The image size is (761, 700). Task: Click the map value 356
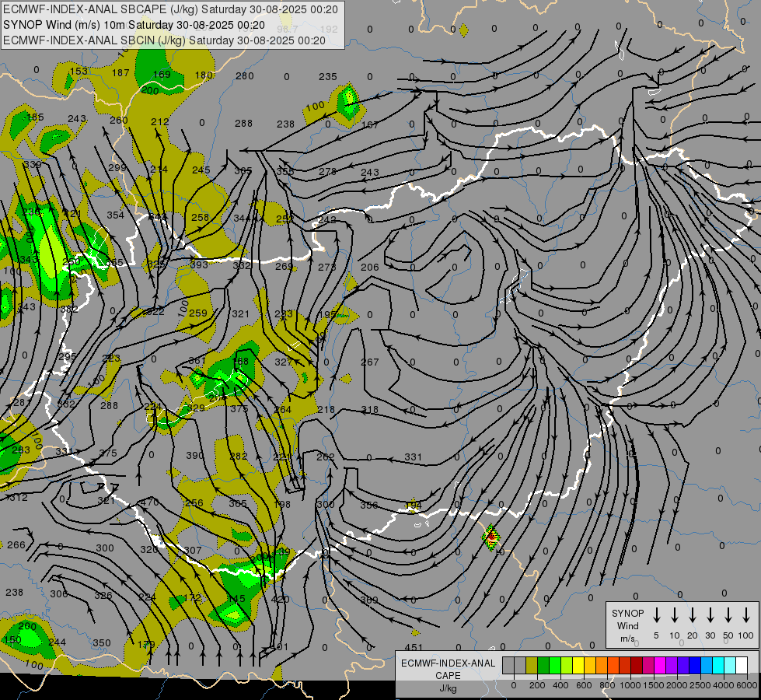coord(369,506)
